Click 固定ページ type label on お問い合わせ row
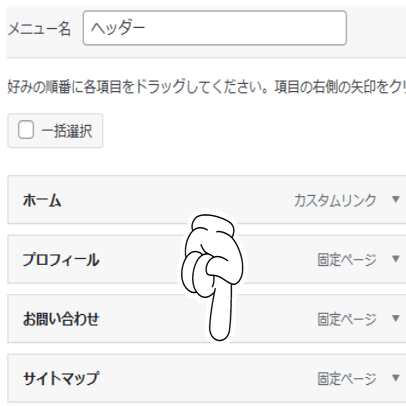Screen dimensions: 406x406 click(x=347, y=319)
